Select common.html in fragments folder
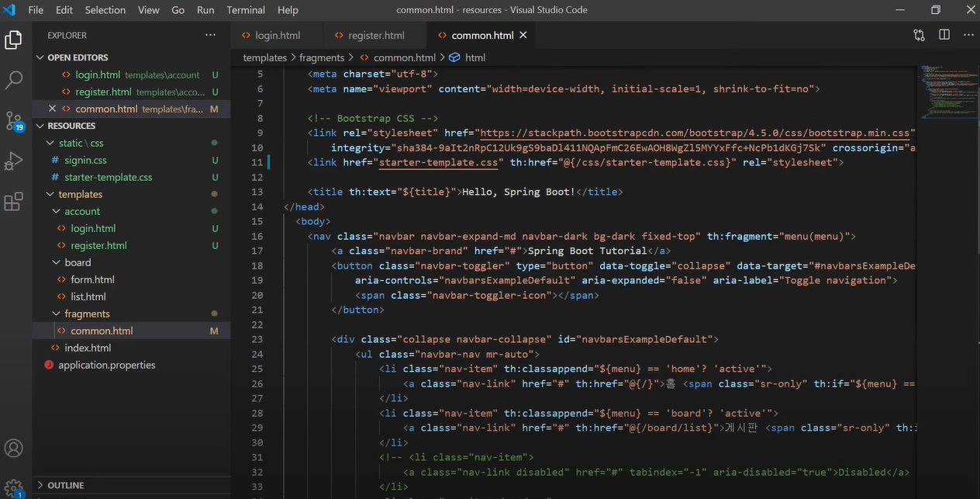The height and width of the screenshot is (499, 980). pyautogui.click(x=102, y=331)
